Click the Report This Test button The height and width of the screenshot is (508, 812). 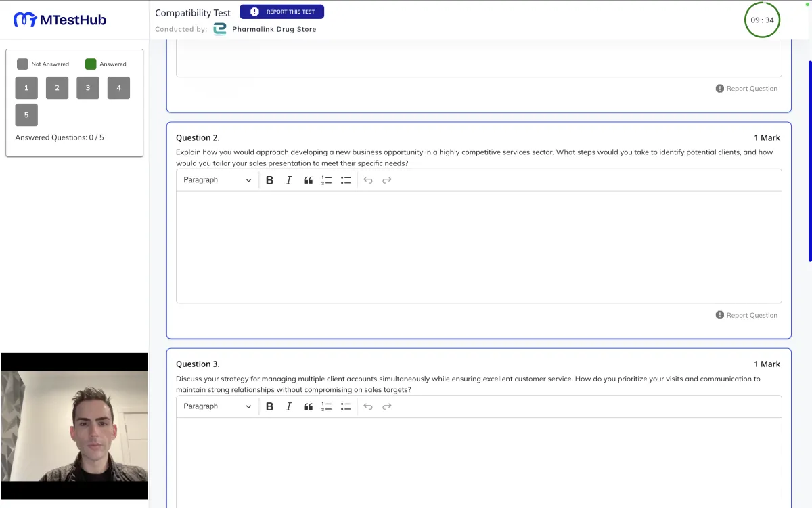point(281,12)
